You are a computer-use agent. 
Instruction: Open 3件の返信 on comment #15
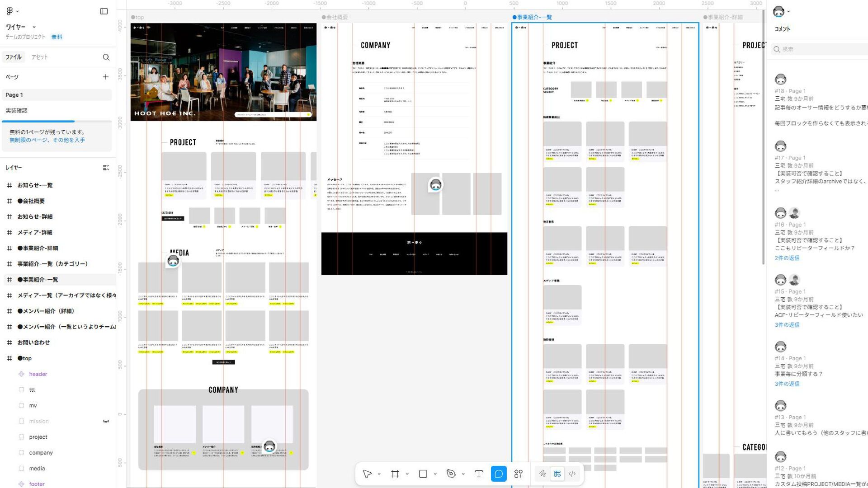pos(787,325)
